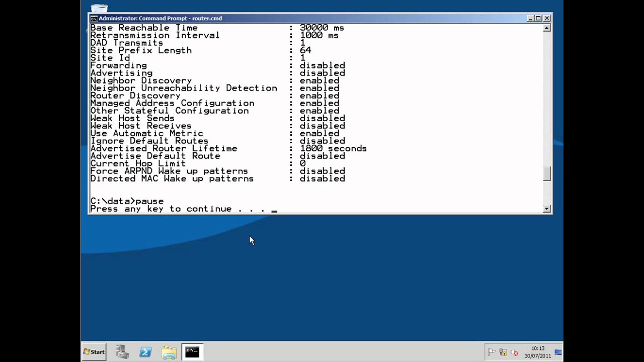Viewport: 644px width, 362px height.
Task: Click the 'Advertising' label
Action: click(x=121, y=73)
